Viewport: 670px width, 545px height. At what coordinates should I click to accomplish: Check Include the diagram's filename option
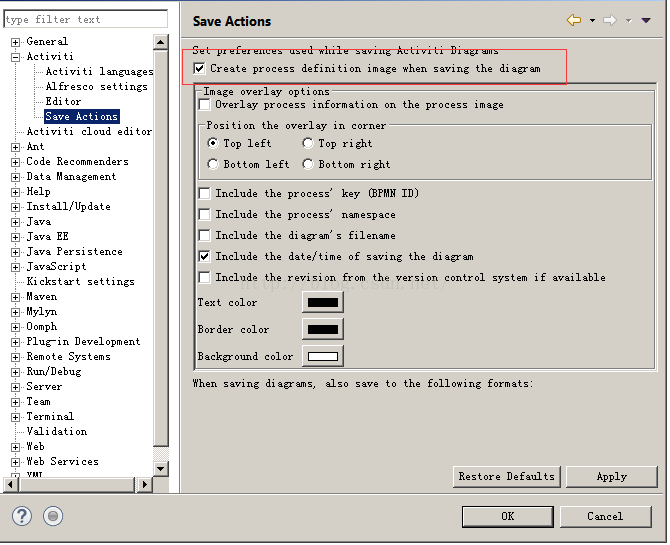pyautogui.click(x=205, y=235)
